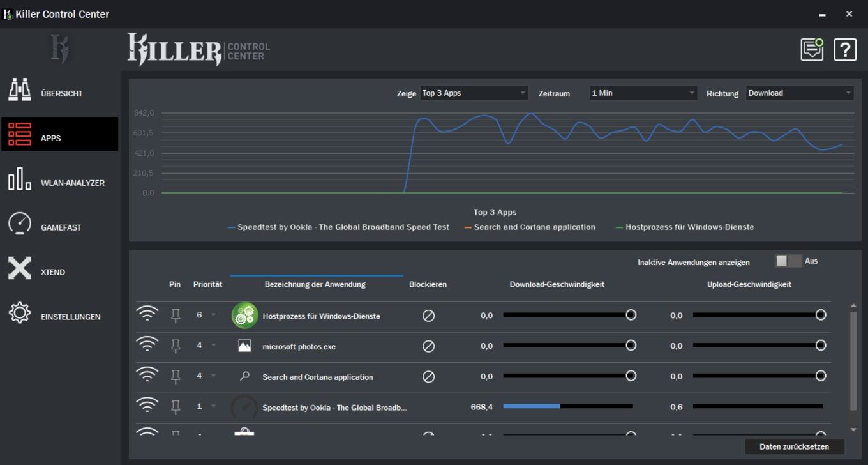868x465 pixels.
Task: Block Hostprozess für Windows-Dienste
Action: [x=429, y=316]
